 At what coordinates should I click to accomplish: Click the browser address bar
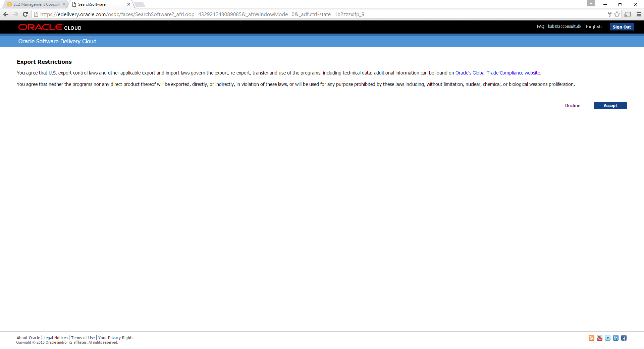(302, 14)
